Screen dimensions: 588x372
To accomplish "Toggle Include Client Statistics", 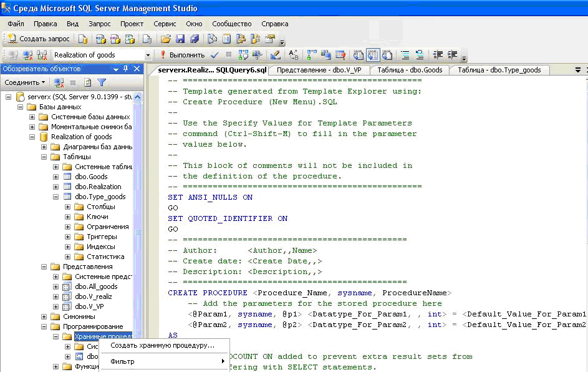I will pyautogui.click(x=326, y=55).
